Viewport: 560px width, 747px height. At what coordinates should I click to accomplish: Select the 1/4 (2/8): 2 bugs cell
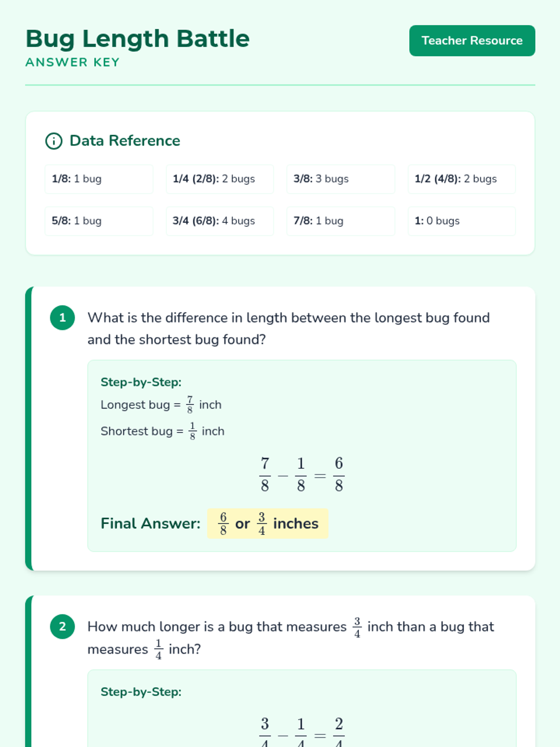(219, 179)
